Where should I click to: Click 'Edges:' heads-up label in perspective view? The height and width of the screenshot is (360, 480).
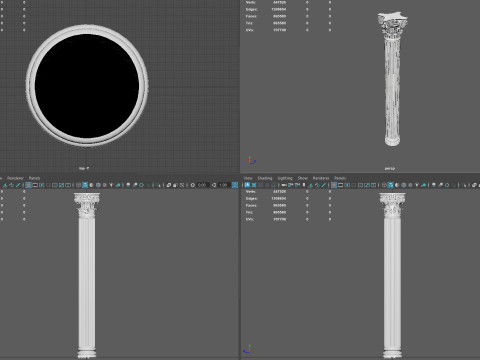pyautogui.click(x=251, y=9)
